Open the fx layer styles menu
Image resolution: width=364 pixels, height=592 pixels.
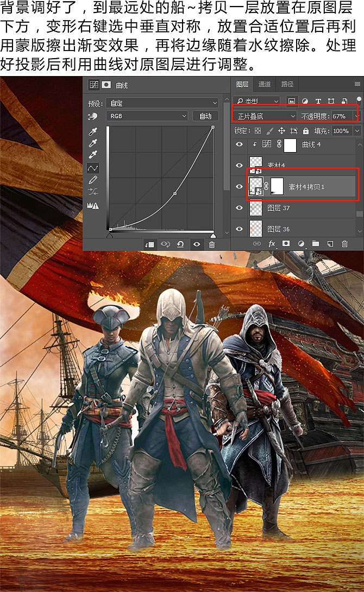pos(272,244)
